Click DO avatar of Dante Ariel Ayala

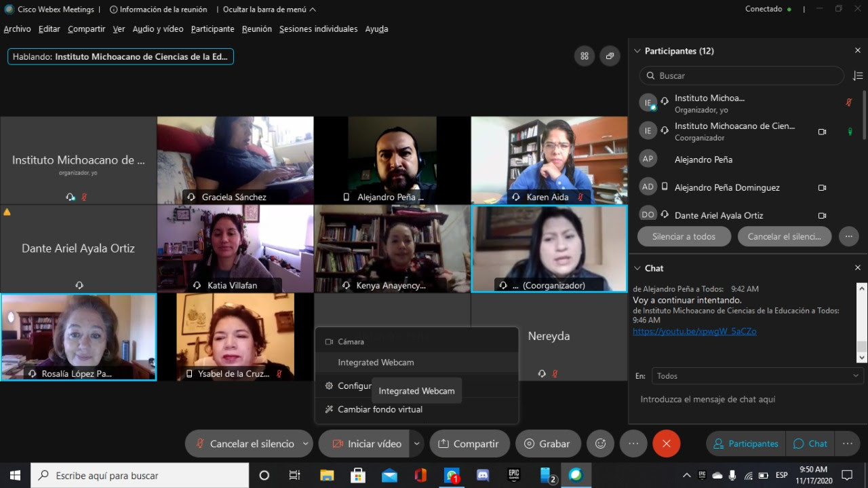[648, 214]
